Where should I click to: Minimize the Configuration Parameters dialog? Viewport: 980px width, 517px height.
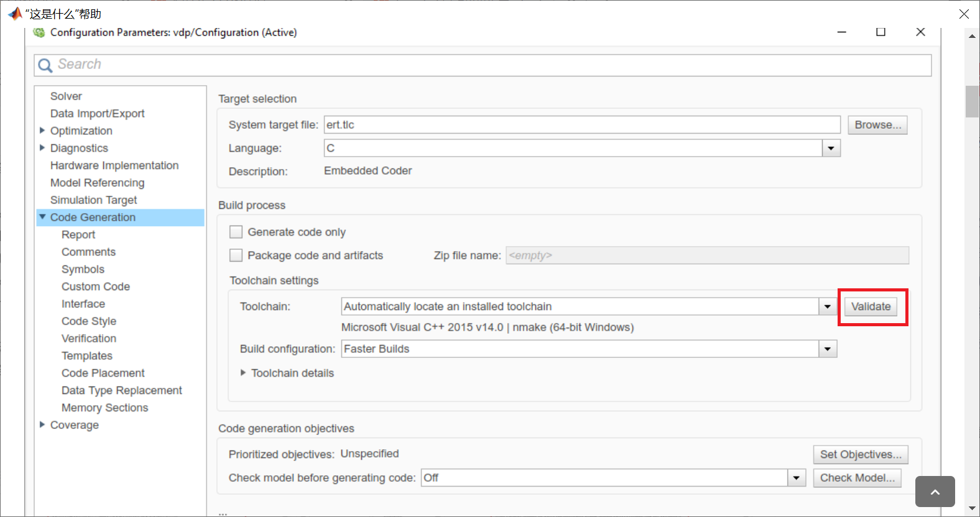coord(841,32)
